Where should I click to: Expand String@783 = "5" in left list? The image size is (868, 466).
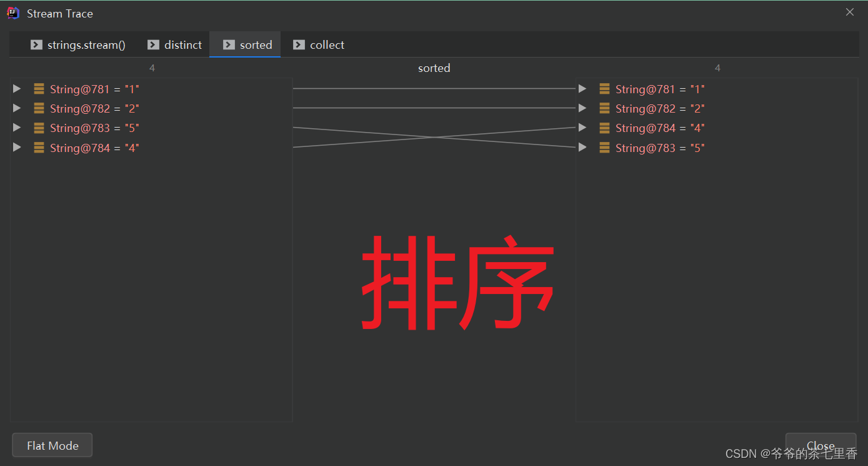17,128
